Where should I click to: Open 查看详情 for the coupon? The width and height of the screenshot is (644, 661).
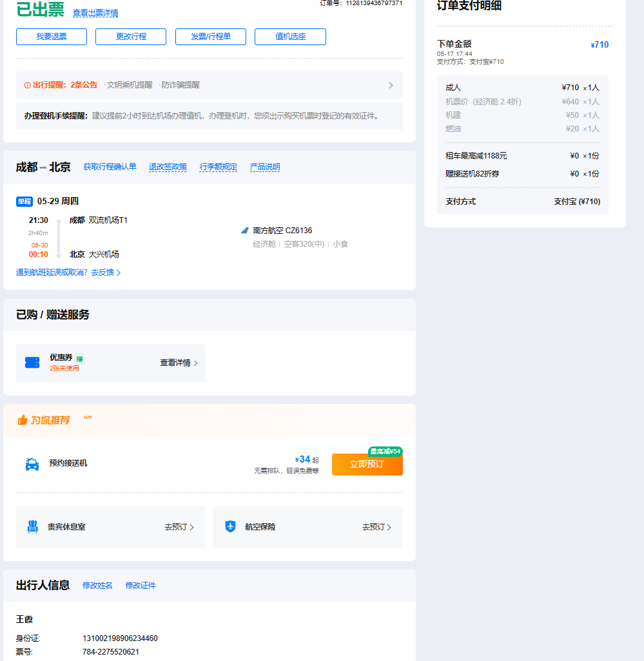[179, 363]
